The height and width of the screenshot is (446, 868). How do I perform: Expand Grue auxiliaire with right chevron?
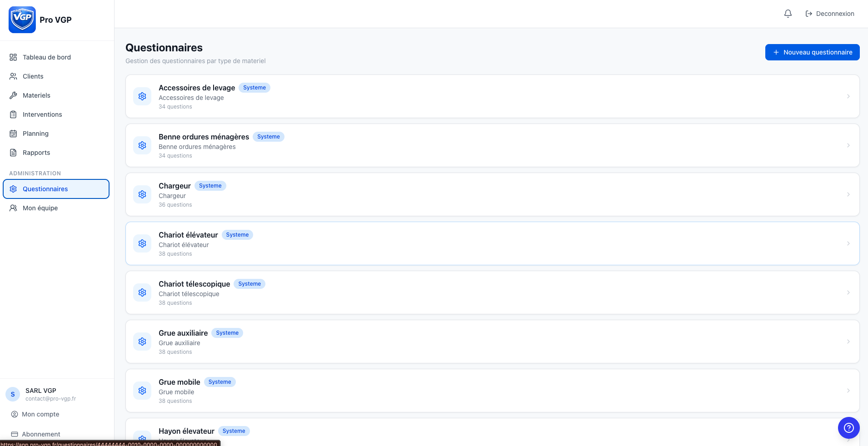pyautogui.click(x=848, y=342)
